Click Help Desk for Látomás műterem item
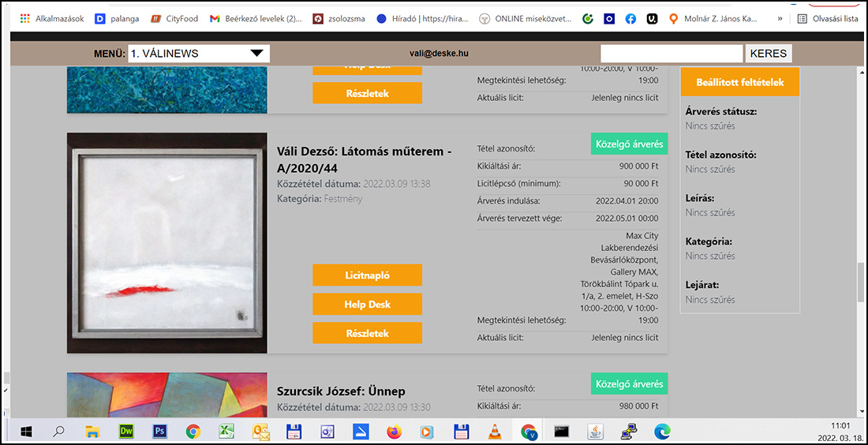Viewport: 868px width, 445px height. pyautogui.click(x=367, y=305)
